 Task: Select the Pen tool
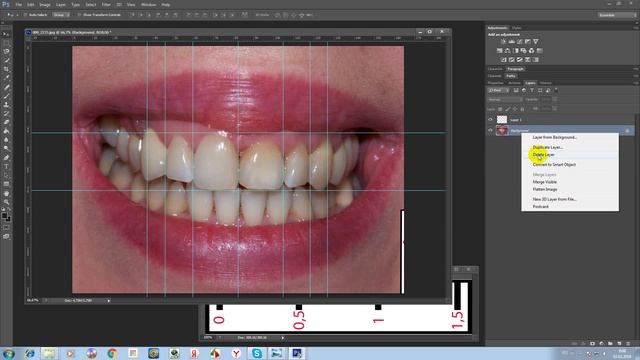tap(6, 158)
